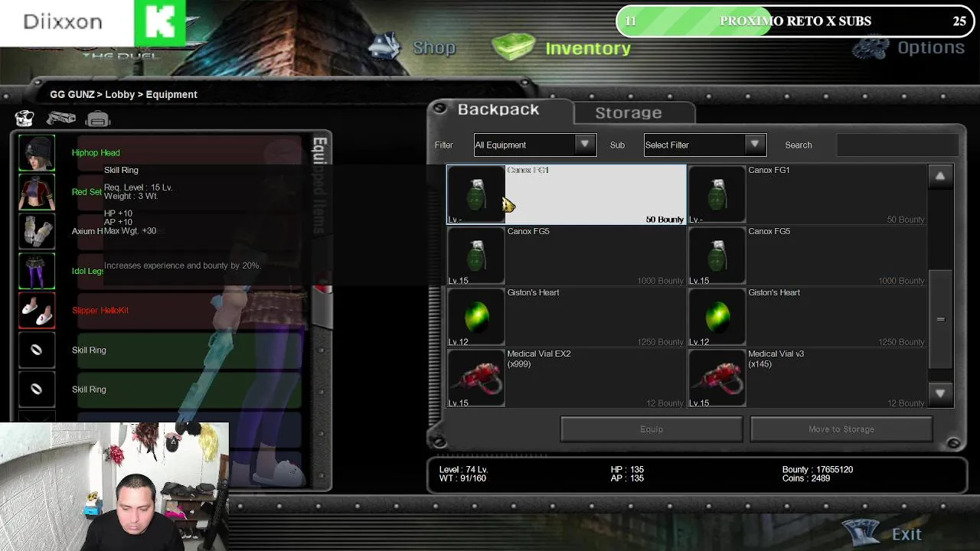Open the Inventory menu
The width and height of the screenshot is (980, 551).
point(588,48)
